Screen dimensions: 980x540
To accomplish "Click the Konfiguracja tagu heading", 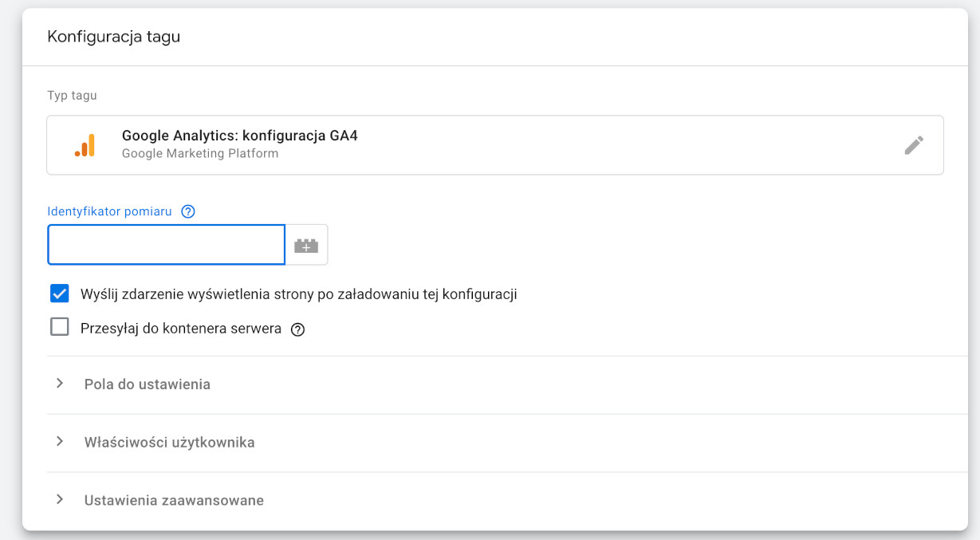I will 114,37.
